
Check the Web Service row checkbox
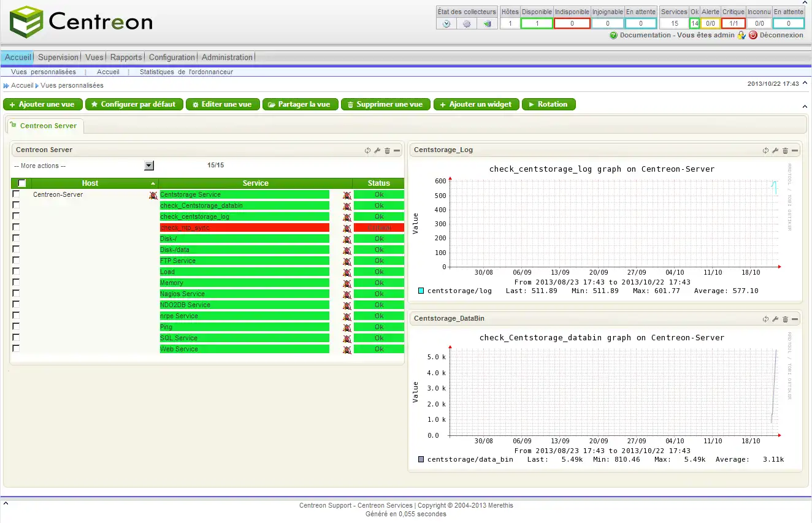pos(16,348)
